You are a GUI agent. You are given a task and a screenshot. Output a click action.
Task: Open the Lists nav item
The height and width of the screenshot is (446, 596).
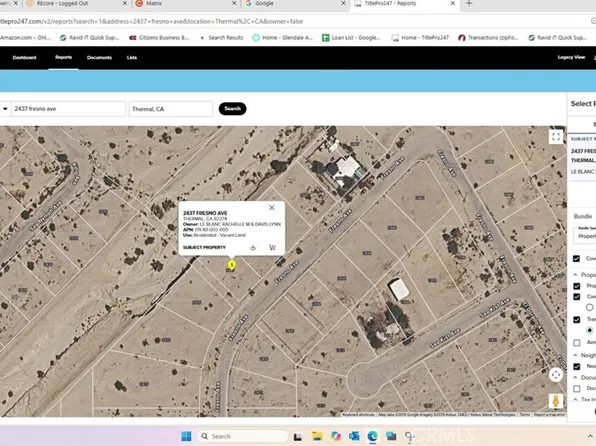coord(132,58)
